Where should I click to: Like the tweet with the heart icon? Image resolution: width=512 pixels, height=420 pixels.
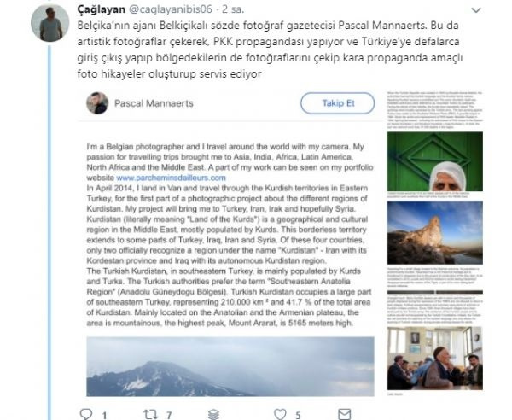(280, 414)
